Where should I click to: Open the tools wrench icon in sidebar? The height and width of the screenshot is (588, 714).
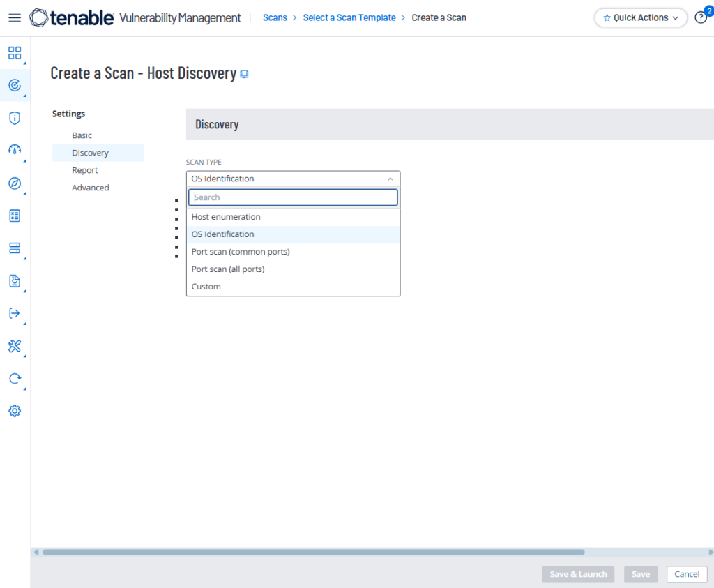coord(15,346)
